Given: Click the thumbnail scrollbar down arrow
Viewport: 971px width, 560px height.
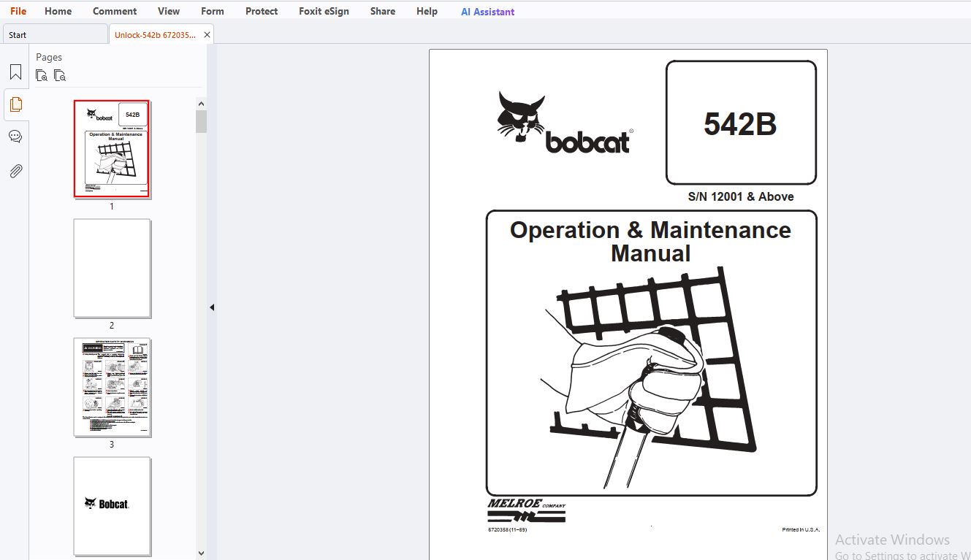Looking at the screenshot, I should click(x=201, y=553).
